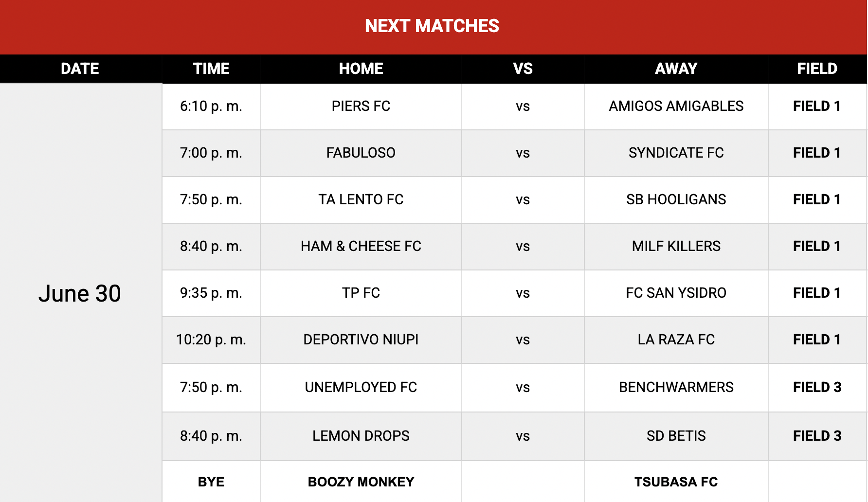Select the June 30 date cell
The width and height of the screenshot is (868, 502).
point(80,293)
